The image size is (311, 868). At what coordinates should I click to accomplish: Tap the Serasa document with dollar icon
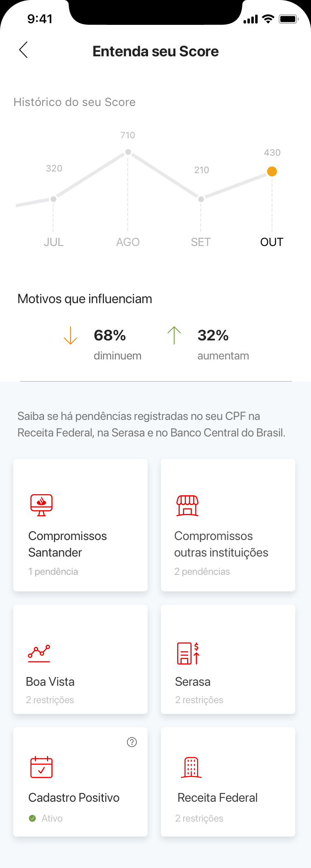pos(188,653)
